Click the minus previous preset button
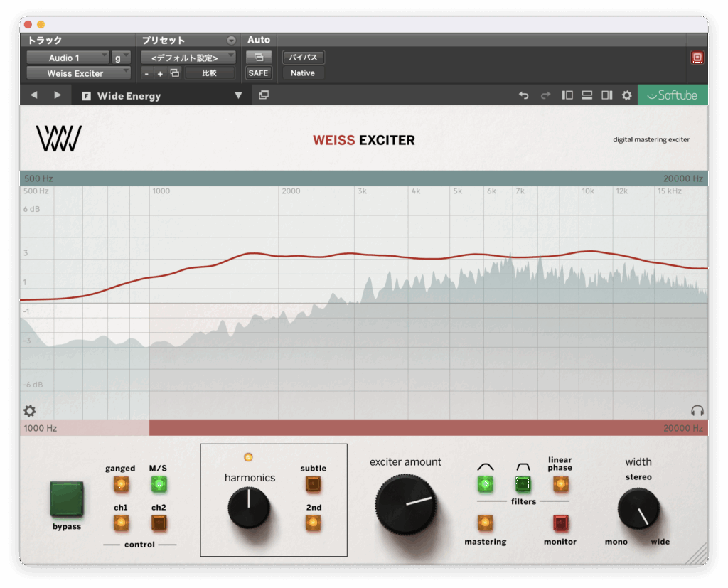The image size is (728, 588). [146, 73]
